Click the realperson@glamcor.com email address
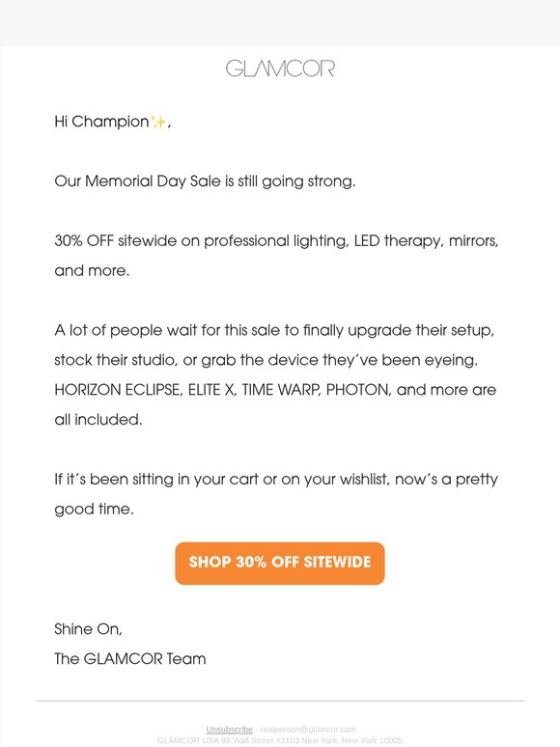The width and height of the screenshot is (560, 747). (308, 730)
